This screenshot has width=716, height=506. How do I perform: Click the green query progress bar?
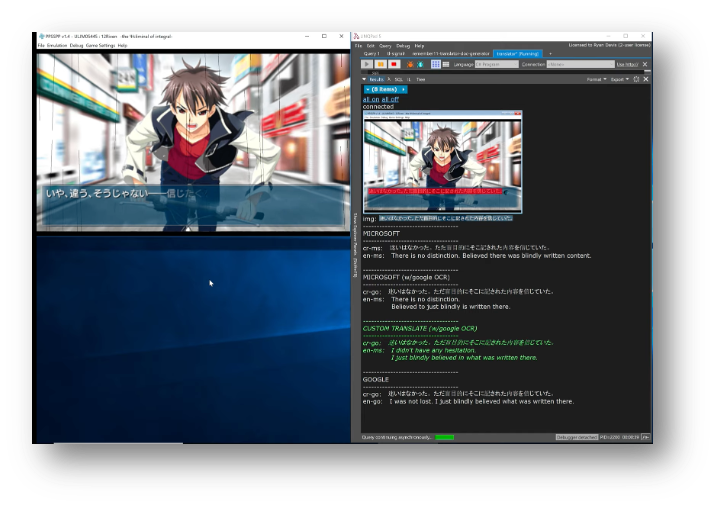pyautogui.click(x=444, y=437)
